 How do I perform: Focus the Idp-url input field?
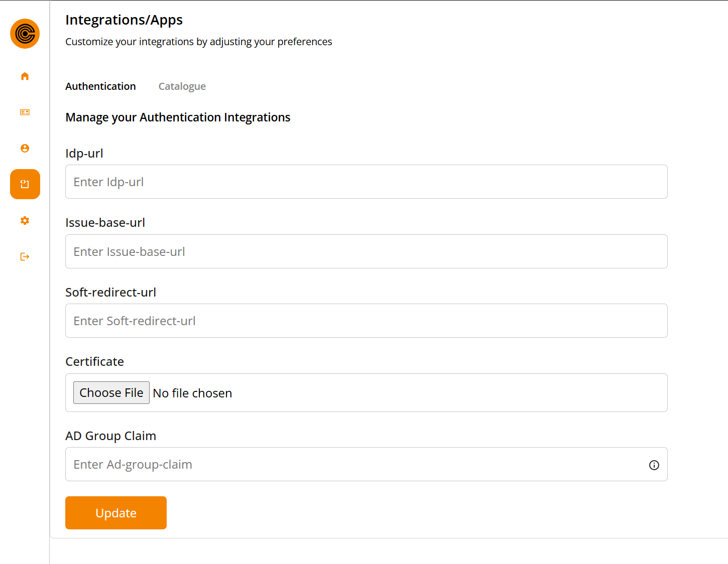tap(366, 182)
